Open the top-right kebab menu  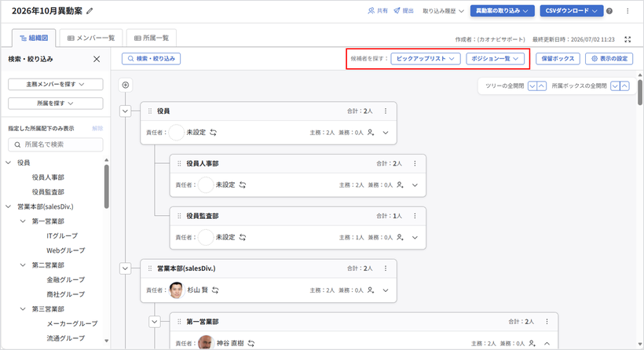pyautogui.click(x=628, y=11)
